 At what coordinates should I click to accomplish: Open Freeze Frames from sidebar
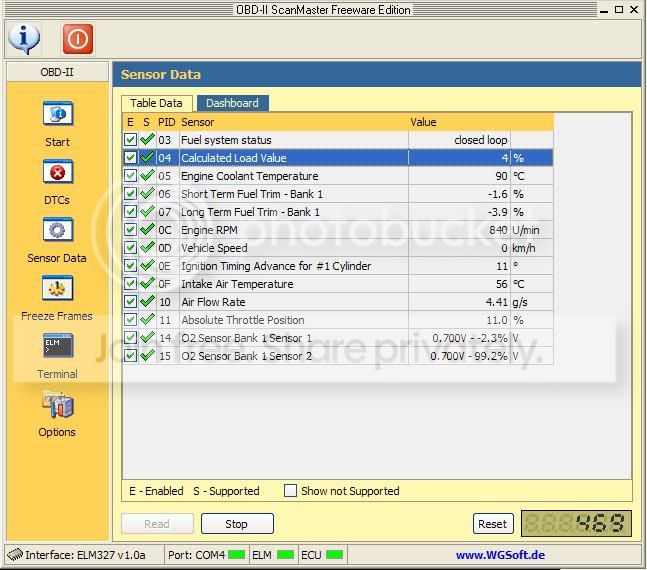pyautogui.click(x=57, y=289)
